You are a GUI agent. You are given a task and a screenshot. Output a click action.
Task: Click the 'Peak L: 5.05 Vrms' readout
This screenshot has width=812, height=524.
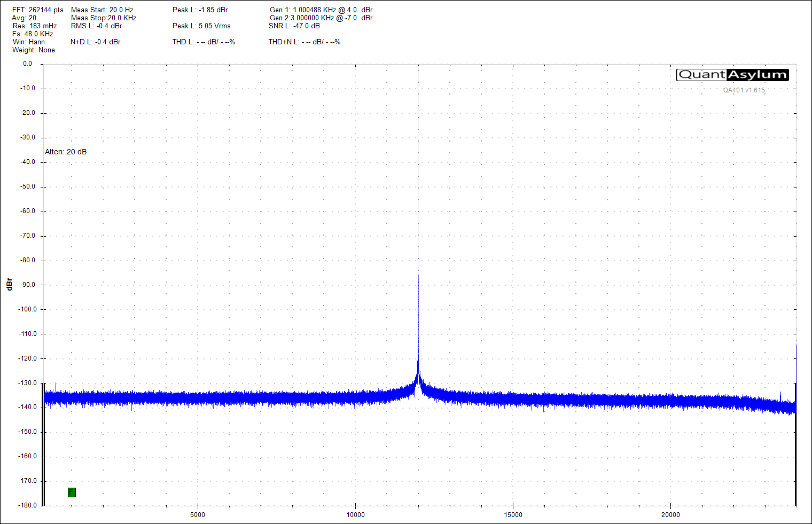coord(201,26)
